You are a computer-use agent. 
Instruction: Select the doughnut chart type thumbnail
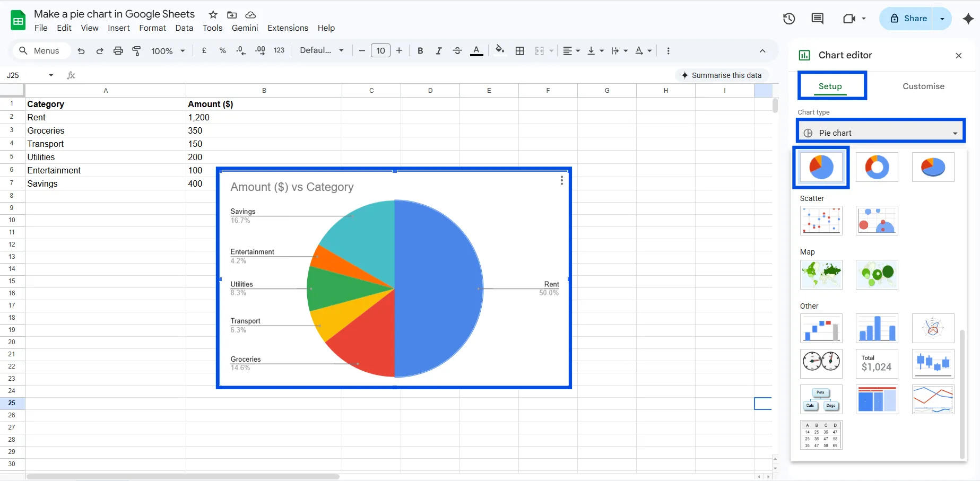click(877, 167)
